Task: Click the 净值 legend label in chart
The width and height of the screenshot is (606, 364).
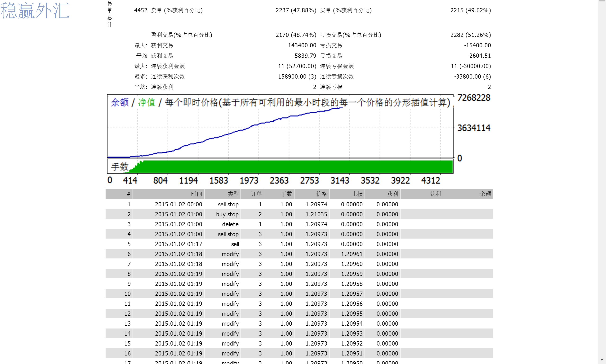Action: (x=147, y=102)
